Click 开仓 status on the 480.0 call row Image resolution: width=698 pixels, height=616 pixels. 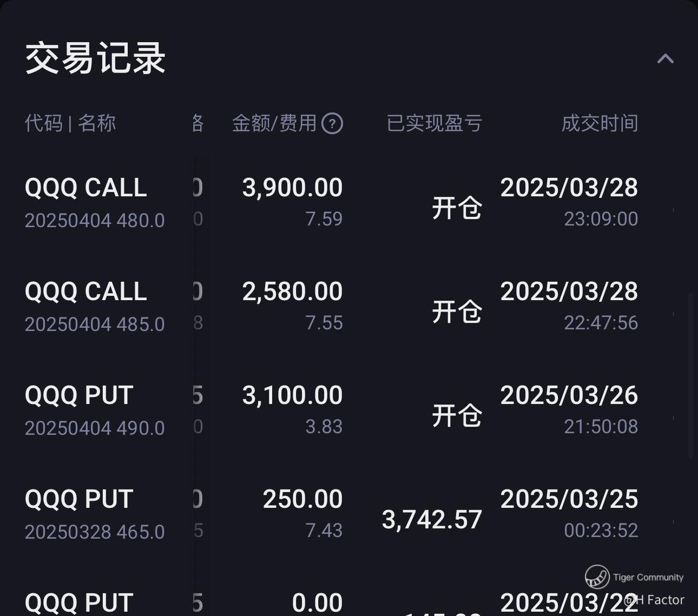coord(457,208)
